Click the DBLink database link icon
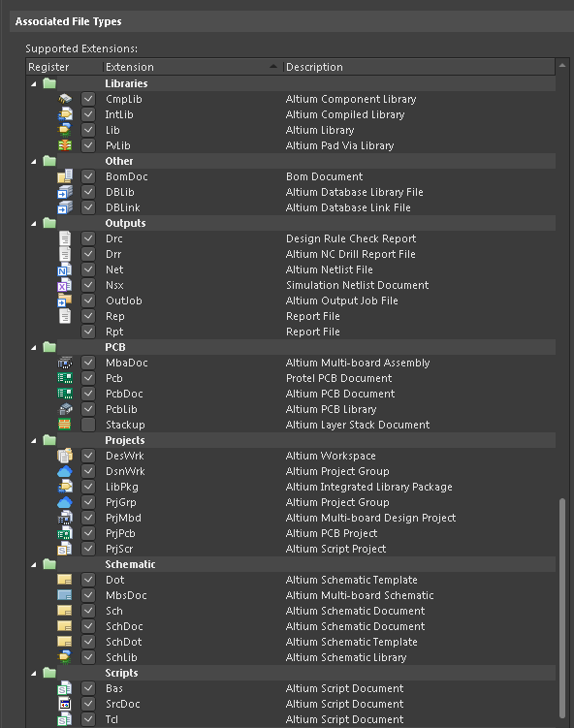Image resolution: width=574 pixels, height=728 pixels. pyautogui.click(x=65, y=207)
